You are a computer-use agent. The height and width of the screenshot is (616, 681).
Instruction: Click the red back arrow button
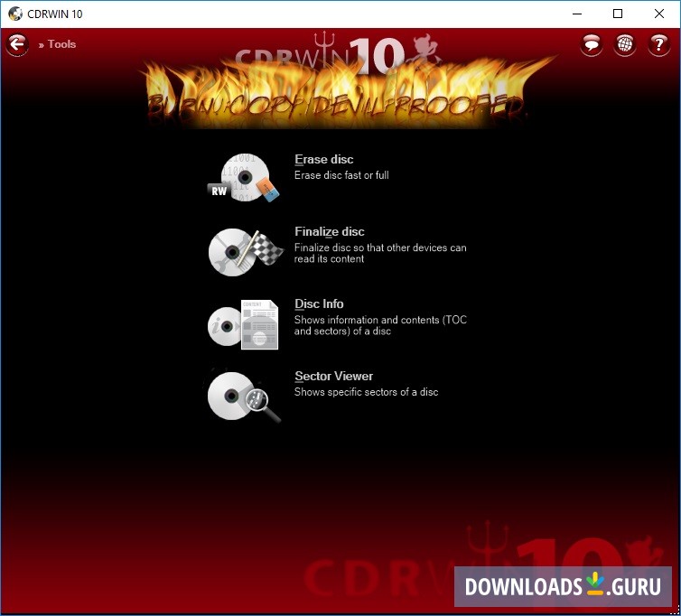[17, 44]
